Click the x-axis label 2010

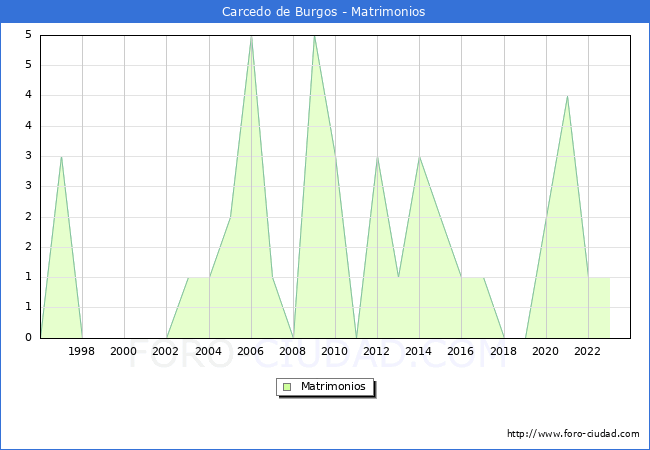(x=335, y=351)
